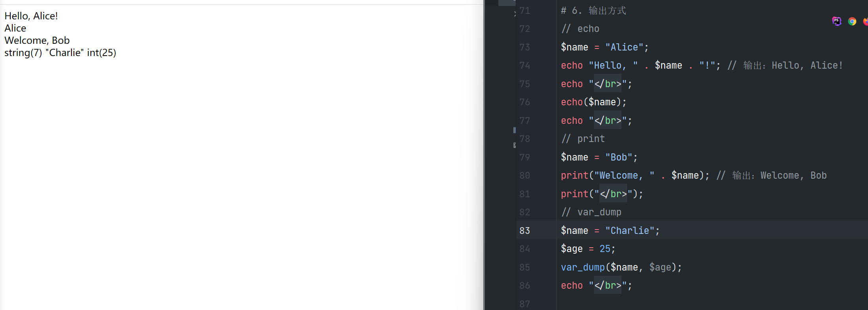Click the "// var_dump" comment on line 82
This screenshot has height=310, width=868.
591,212
